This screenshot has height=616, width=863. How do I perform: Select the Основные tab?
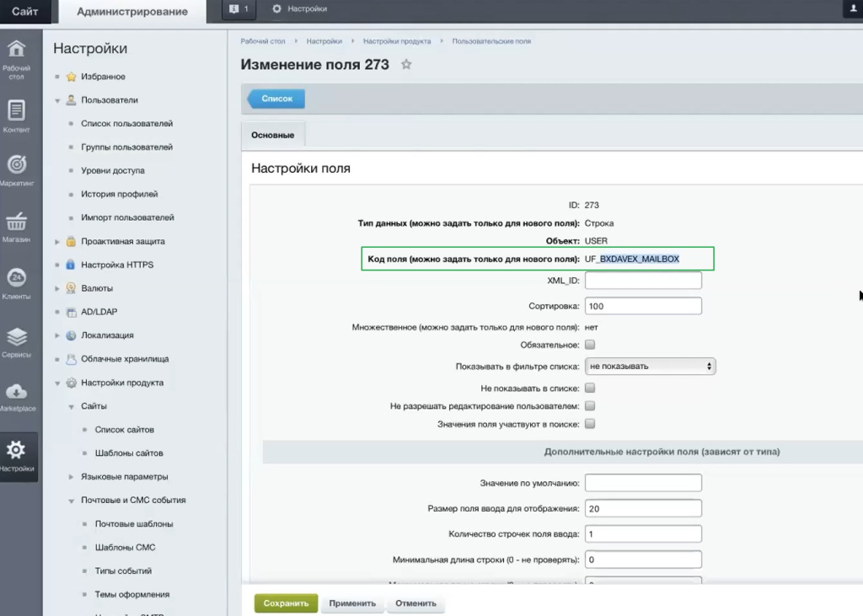(273, 135)
